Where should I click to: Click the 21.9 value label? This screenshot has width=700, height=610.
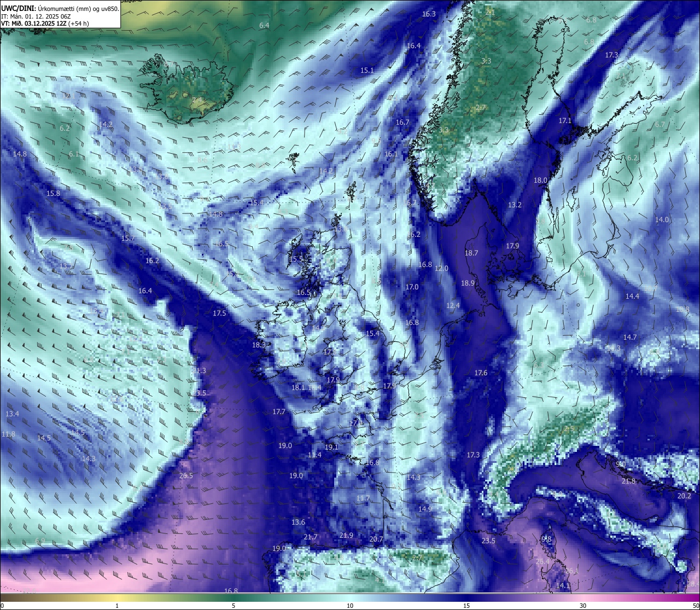pyautogui.click(x=346, y=536)
